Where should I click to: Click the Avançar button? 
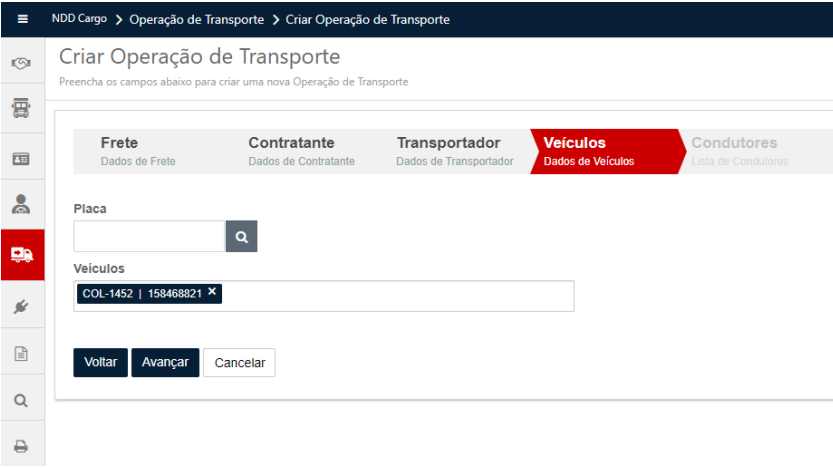point(165,362)
